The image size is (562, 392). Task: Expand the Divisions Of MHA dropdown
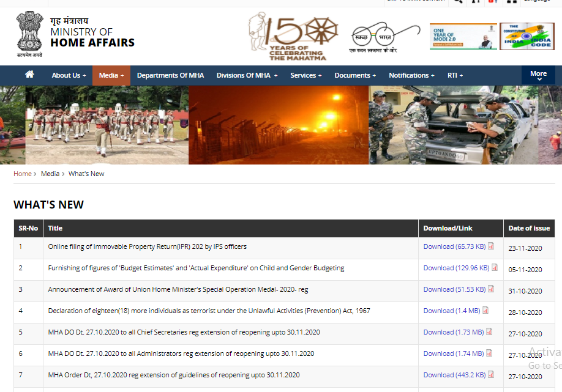247,75
